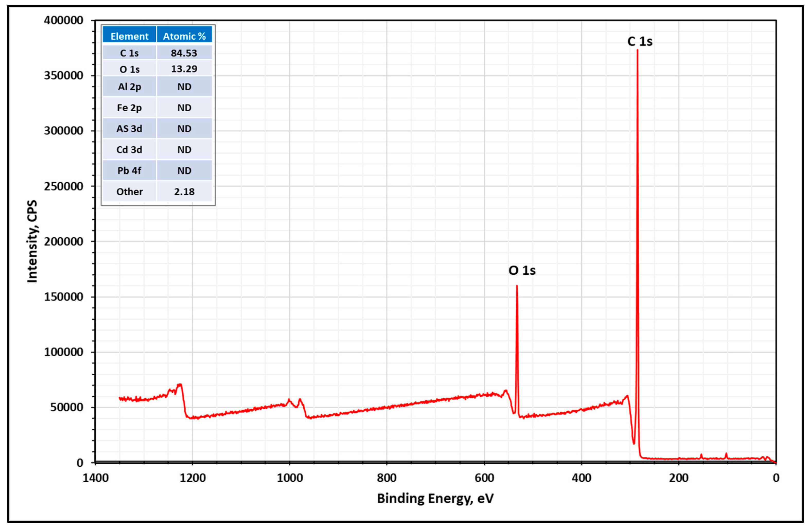812x531 pixels.
Task: Select the Fe 2p table row label
Action: click(130, 108)
